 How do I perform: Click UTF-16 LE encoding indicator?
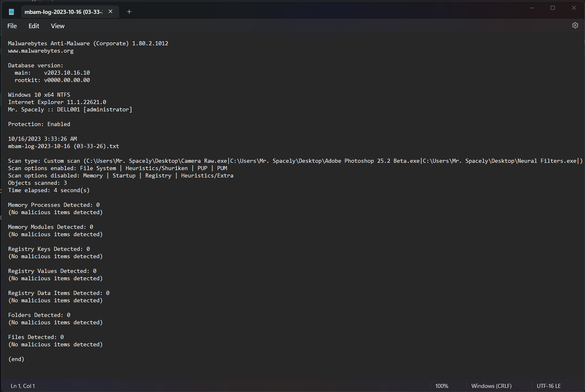[549, 386]
